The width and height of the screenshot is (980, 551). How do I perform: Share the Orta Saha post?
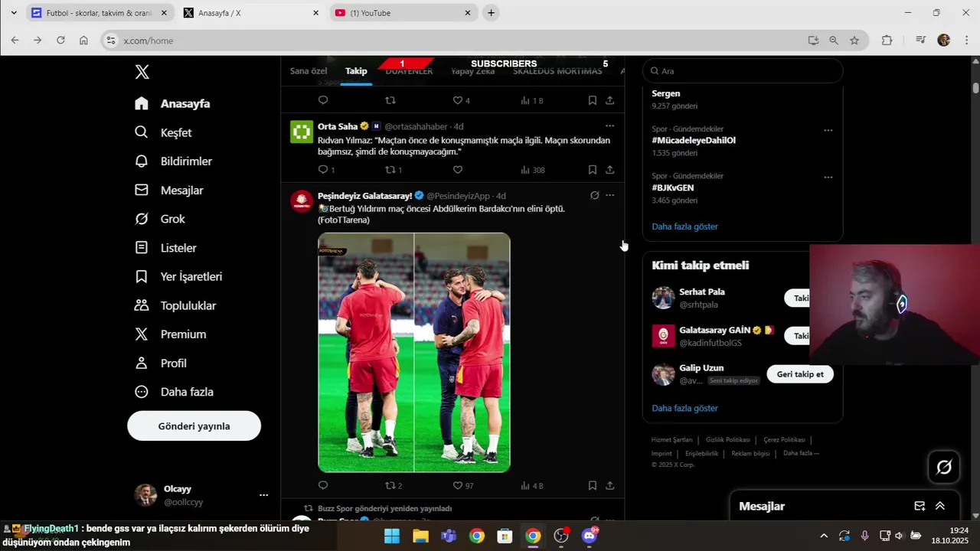[610, 170]
